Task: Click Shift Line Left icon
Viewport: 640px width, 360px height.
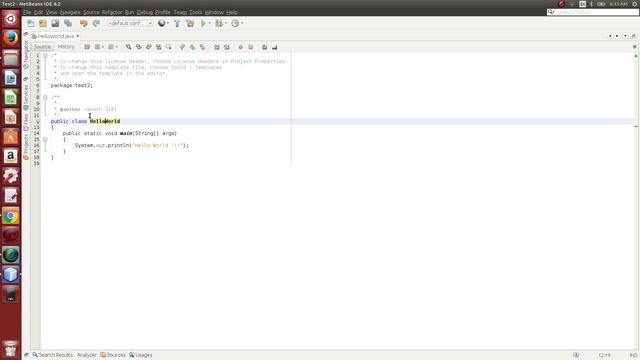Action: click(217, 47)
